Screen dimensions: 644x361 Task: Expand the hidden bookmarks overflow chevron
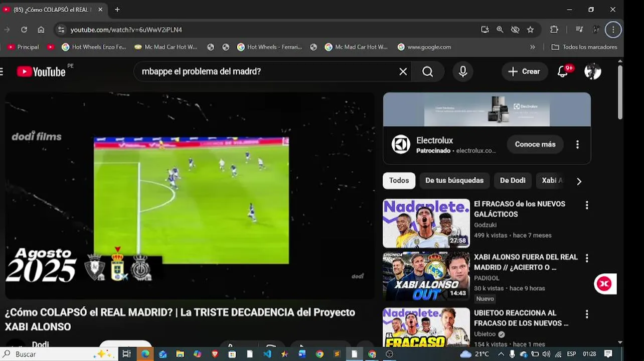click(x=532, y=47)
